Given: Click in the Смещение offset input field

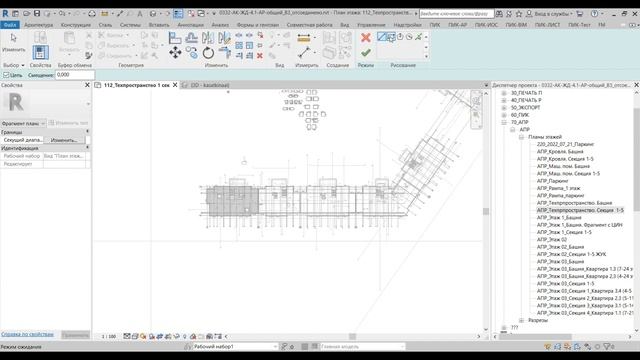Looking at the screenshot, I should click(75, 75).
